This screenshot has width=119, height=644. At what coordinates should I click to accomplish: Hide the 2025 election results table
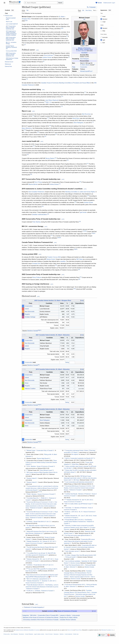click(x=82, y=301)
